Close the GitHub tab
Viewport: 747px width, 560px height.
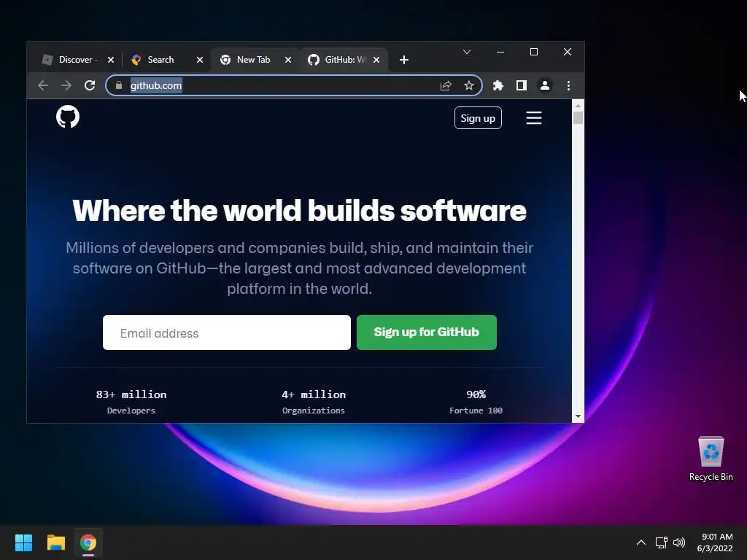pos(376,60)
